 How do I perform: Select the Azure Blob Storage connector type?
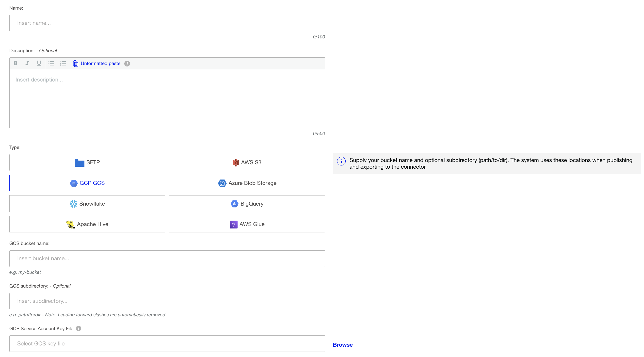point(247,183)
